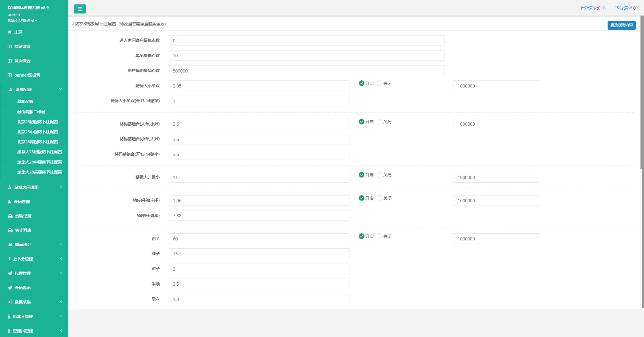Image resolution: width=644 pixels, height=337 pixels.
Task: Select 开启 radio for 豹子 row
Action: point(361,236)
